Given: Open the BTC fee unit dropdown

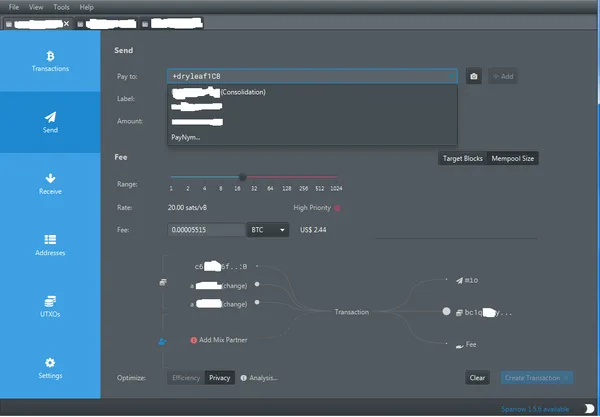Looking at the screenshot, I should [x=268, y=230].
